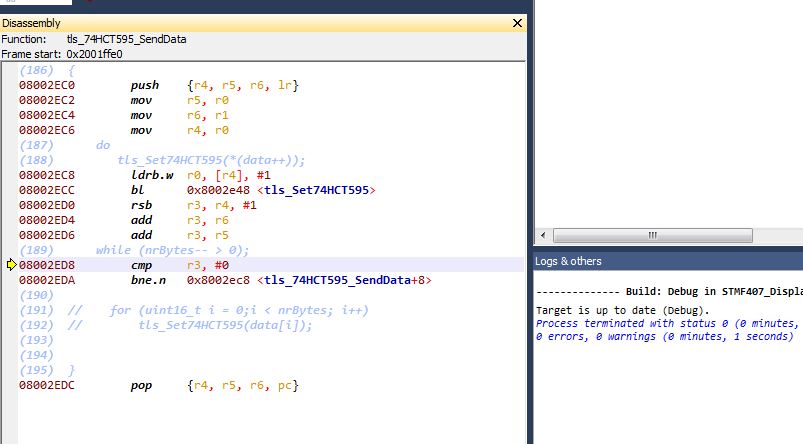This screenshot has width=803, height=444.
Task: Click the tls_Set74HCT595 branch target link
Action: [x=316, y=190]
